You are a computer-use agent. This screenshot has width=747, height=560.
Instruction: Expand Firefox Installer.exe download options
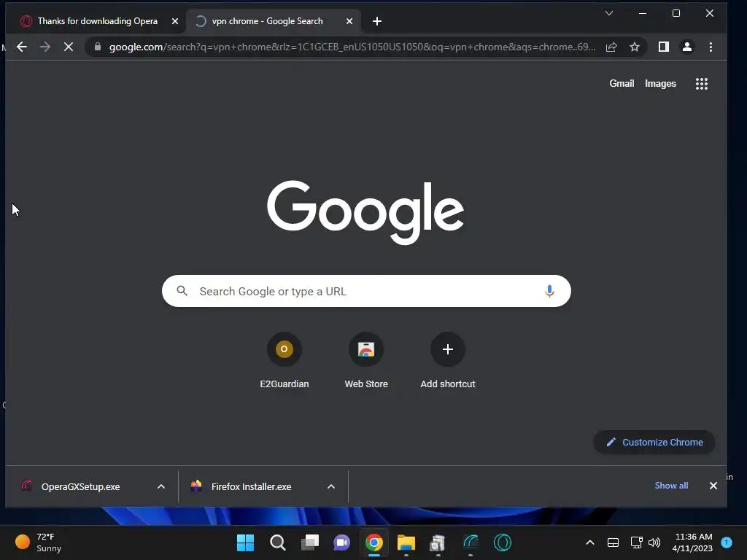331,486
